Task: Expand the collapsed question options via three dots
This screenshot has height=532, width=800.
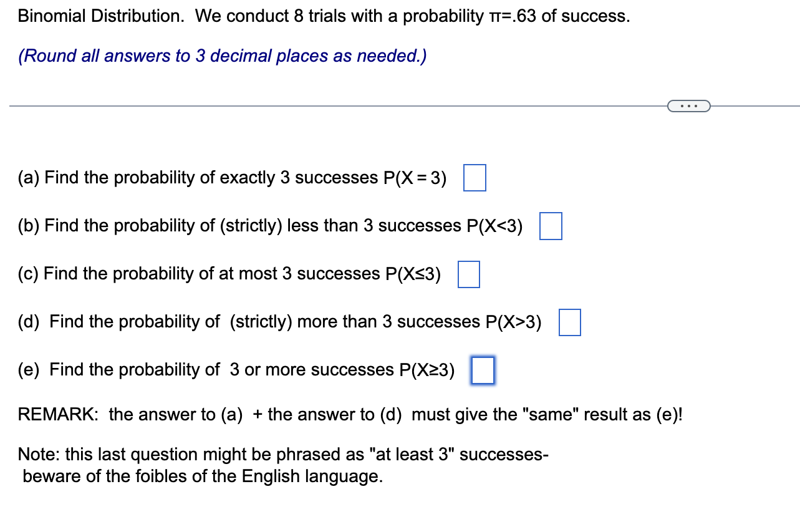Action: (689, 105)
